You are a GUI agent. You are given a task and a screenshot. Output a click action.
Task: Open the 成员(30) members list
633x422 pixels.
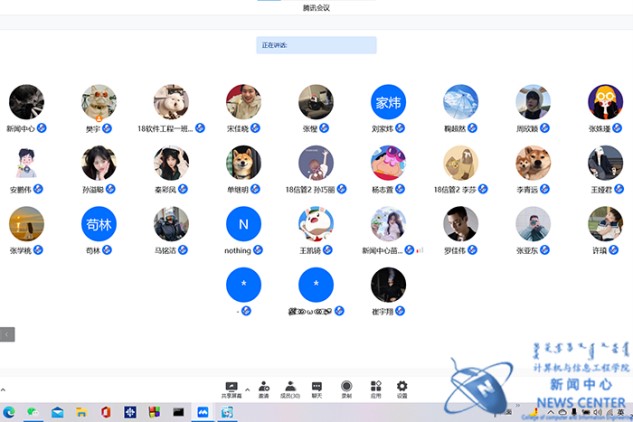[290, 386]
